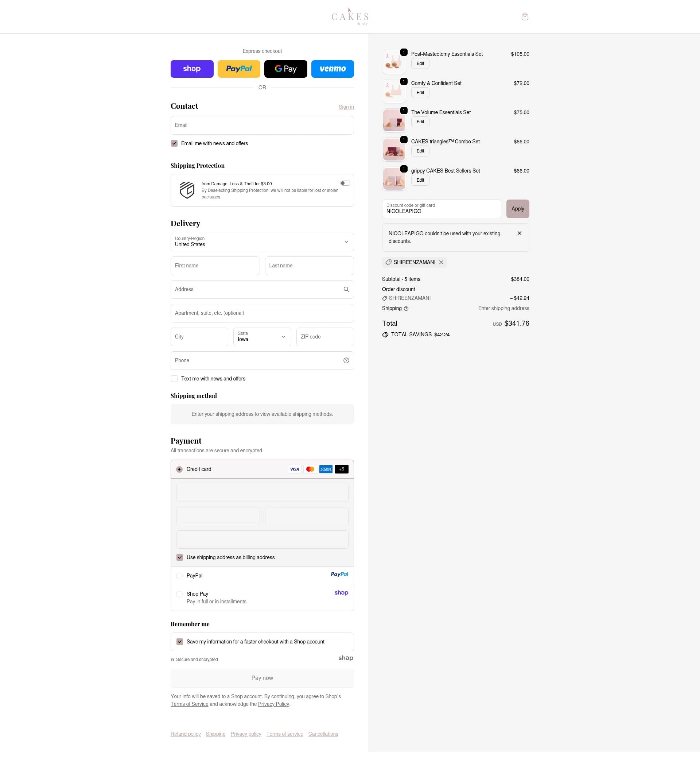Image resolution: width=700 pixels, height=781 pixels.
Task: Expand the State dropdown showing Iowa
Action: point(262,337)
